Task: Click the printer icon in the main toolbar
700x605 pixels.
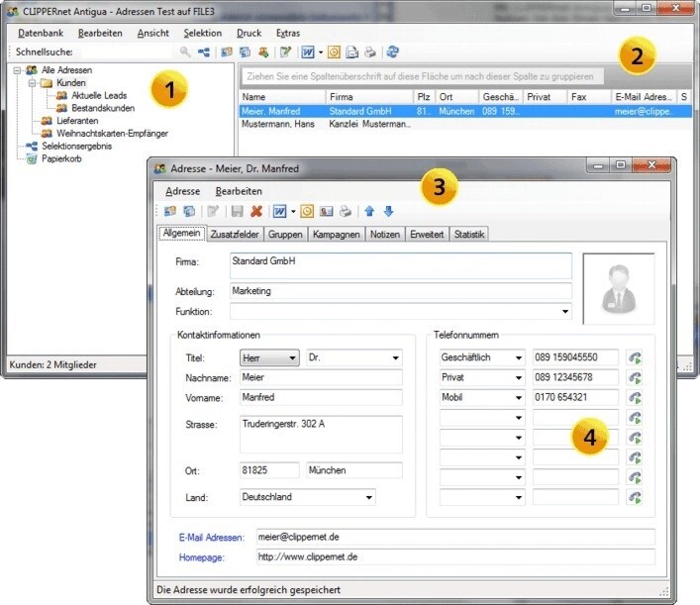Action: [x=369, y=52]
